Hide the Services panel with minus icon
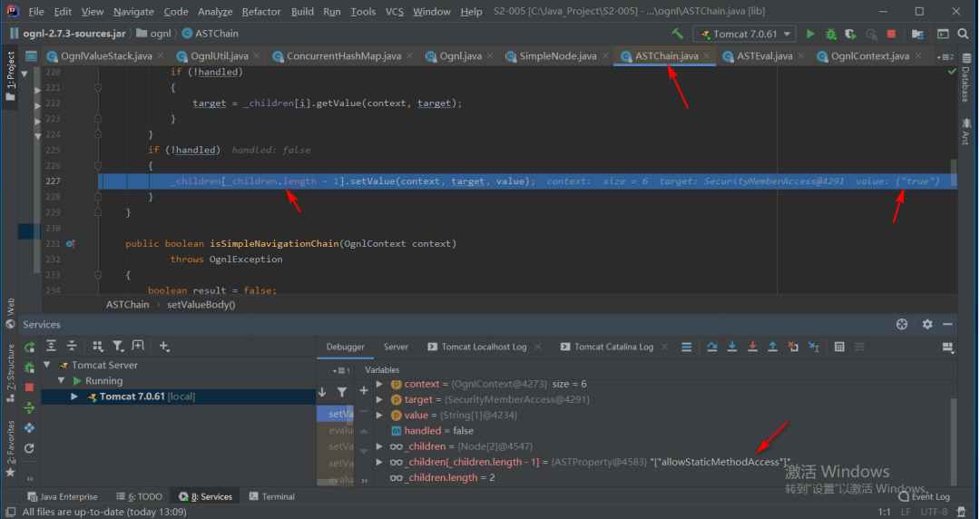This screenshot has width=980, height=519. pos(947,324)
